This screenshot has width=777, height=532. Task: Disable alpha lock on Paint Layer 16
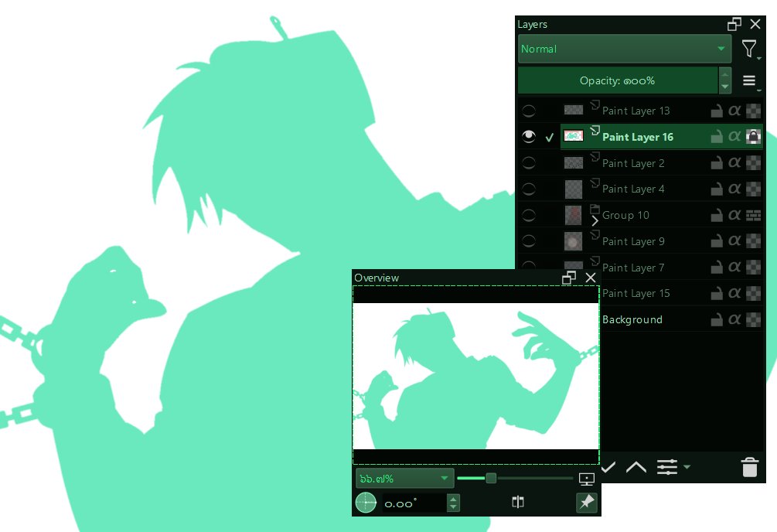click(x=753, y=136)
